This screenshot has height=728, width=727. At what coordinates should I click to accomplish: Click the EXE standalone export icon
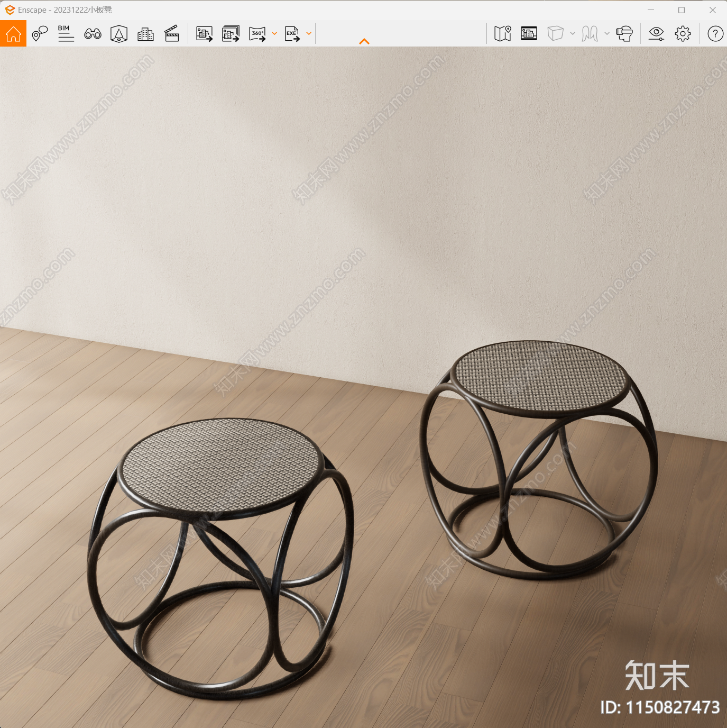pos(292,34)
